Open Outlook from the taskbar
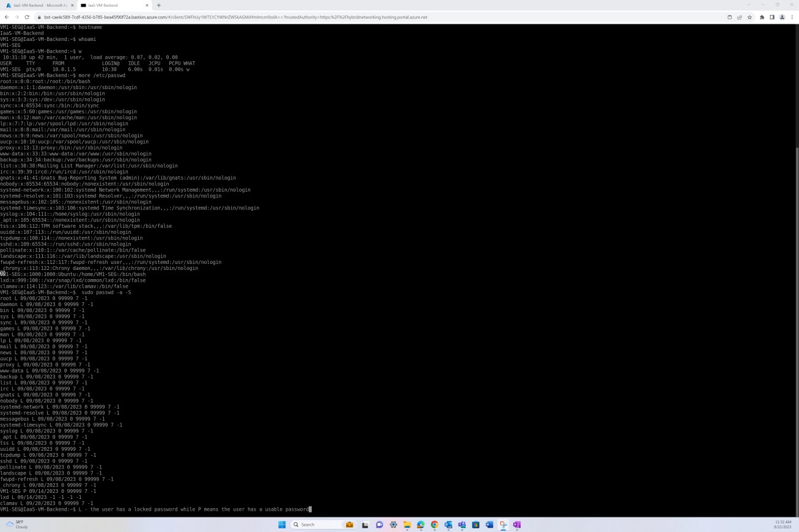The width and height of the screenshot is (799, 532). (448, 524)
